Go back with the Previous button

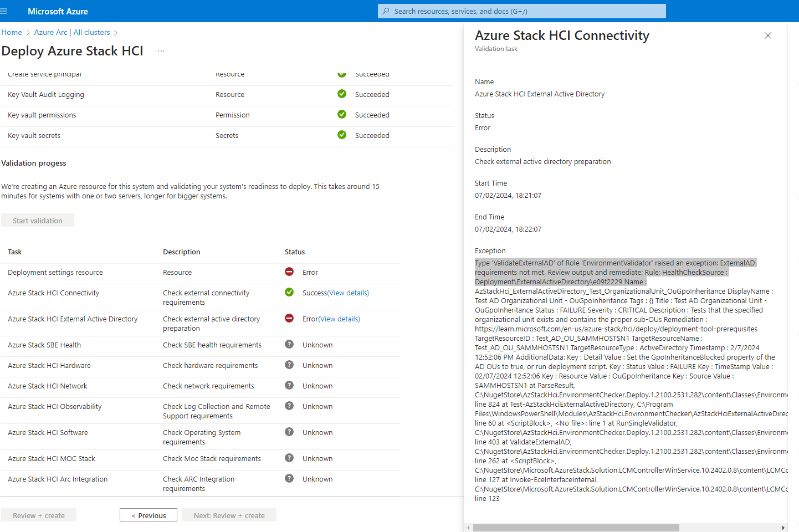148,515
